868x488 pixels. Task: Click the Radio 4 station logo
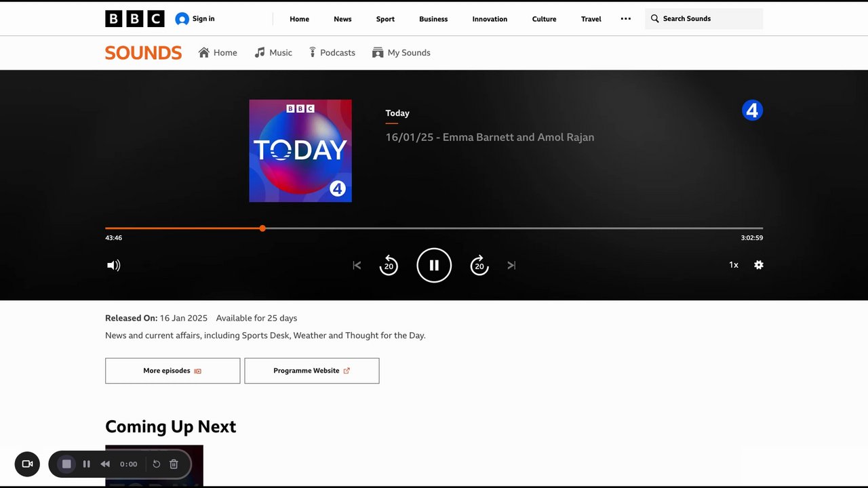click(752, 110)
